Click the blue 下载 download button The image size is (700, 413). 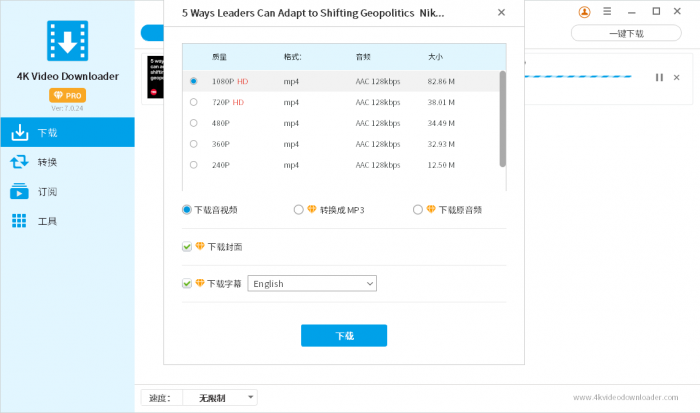coord(343,336)
